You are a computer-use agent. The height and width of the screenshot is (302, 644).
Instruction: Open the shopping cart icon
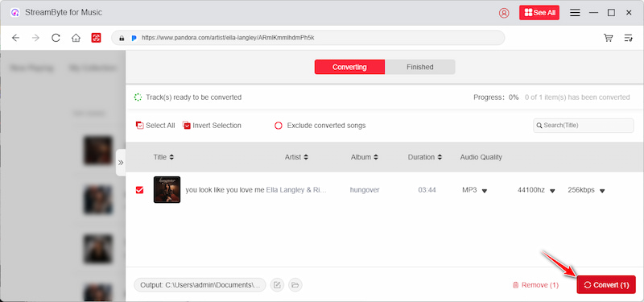pyautogui.click(x=609, y=38)
